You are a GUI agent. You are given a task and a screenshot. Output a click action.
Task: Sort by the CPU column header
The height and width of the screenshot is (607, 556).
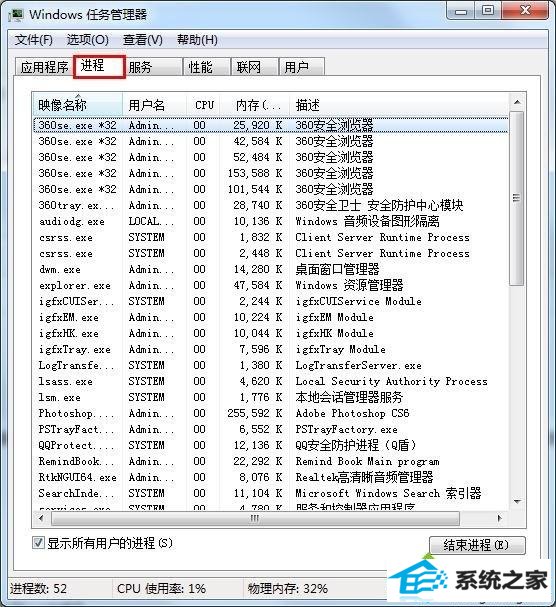(x=204, y=105)
